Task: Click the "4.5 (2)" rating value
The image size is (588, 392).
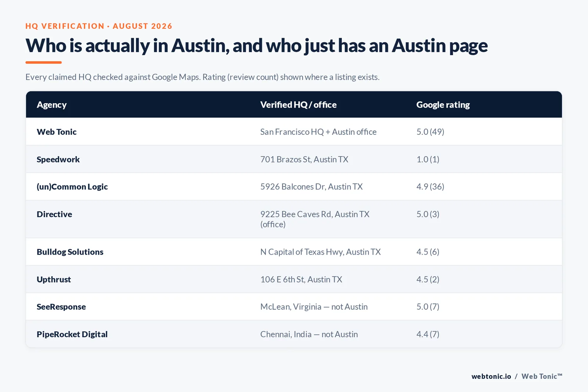Action: click(x=428, y=280)
